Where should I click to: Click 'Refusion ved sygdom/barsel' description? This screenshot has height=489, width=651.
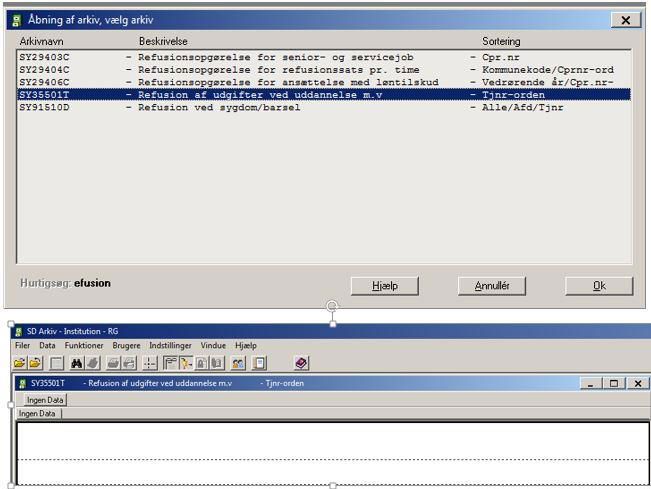click(x=219, y=108)
